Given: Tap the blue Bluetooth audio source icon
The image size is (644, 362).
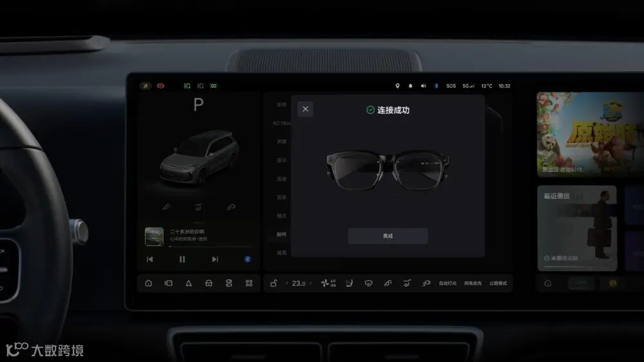Looking at the screenshot, I should 248,260.
